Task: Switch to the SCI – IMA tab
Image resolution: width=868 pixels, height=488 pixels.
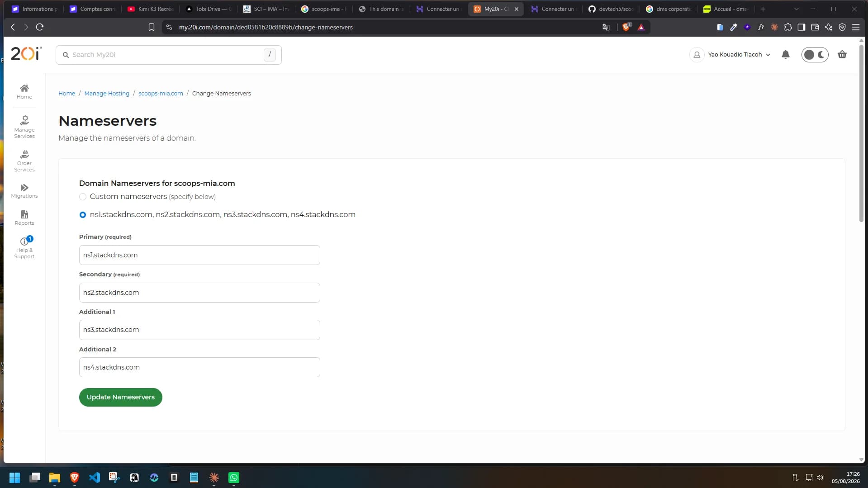Action: [267, 9]
